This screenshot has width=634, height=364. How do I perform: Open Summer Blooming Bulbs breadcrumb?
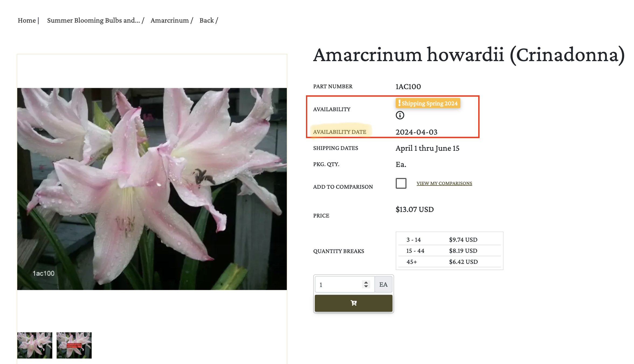pyautogui.click(x=94, y=20)
